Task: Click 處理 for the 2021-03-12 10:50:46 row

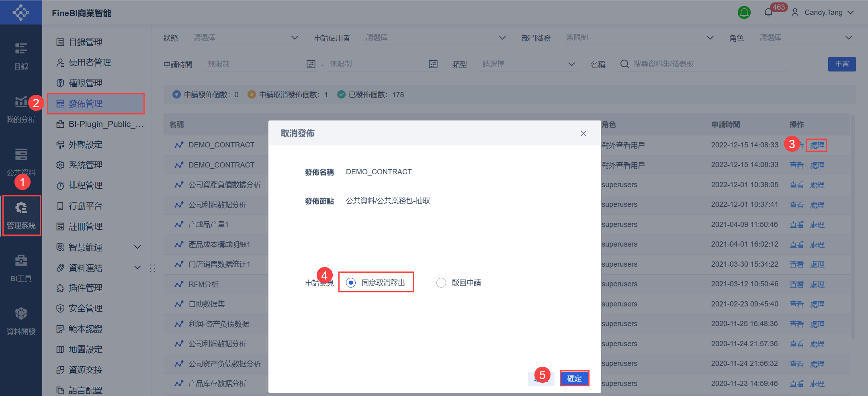Action: point(817,285)
